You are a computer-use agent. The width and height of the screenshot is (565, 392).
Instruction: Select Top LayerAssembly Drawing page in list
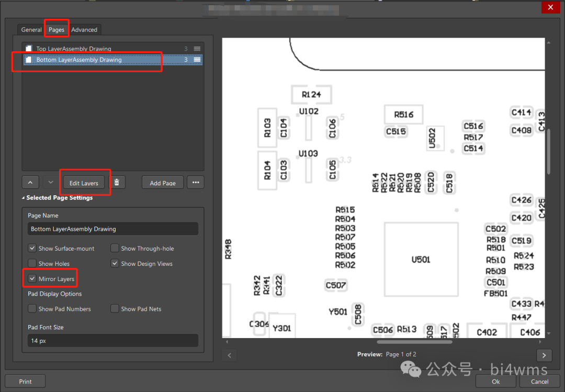coord(73,49)
